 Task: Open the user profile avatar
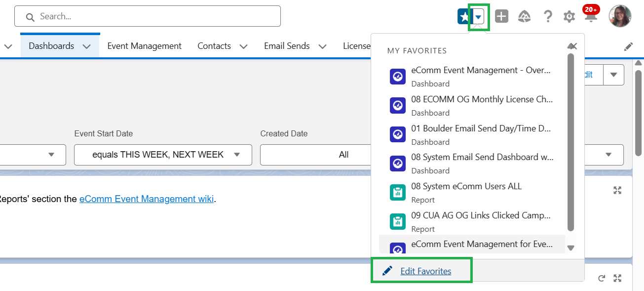point(620,16)
